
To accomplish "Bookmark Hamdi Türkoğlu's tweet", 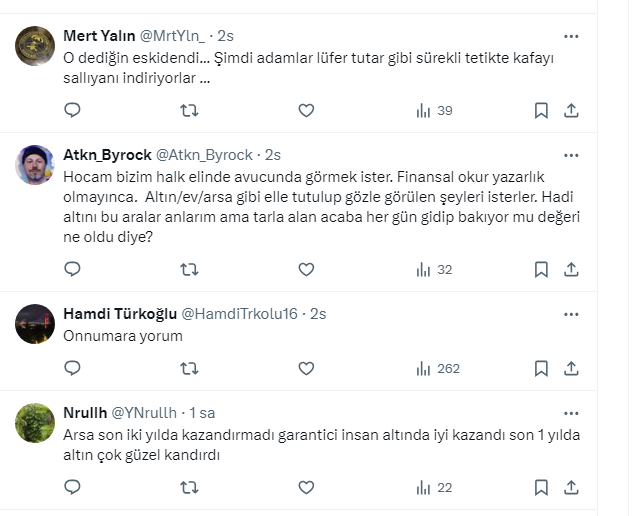I will 541,368.
